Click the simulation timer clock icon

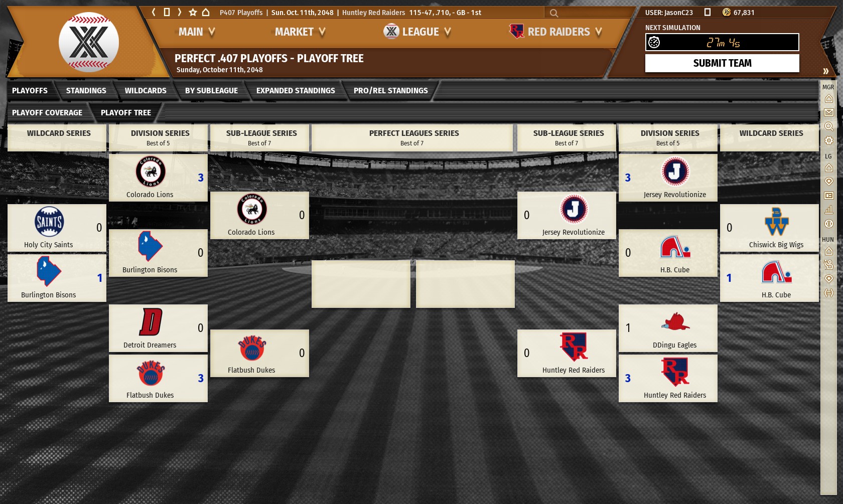[x=654, y=42]
